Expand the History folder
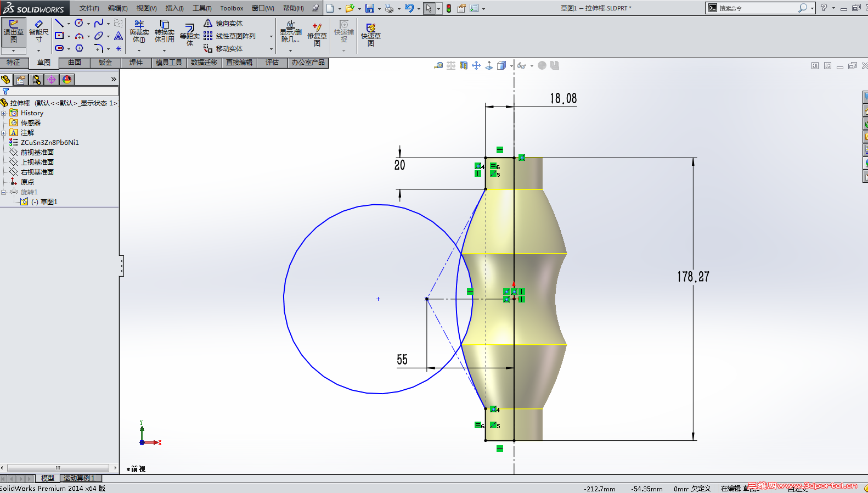The height and width of the screenshot is (493, 868). [x=4, y=113]
